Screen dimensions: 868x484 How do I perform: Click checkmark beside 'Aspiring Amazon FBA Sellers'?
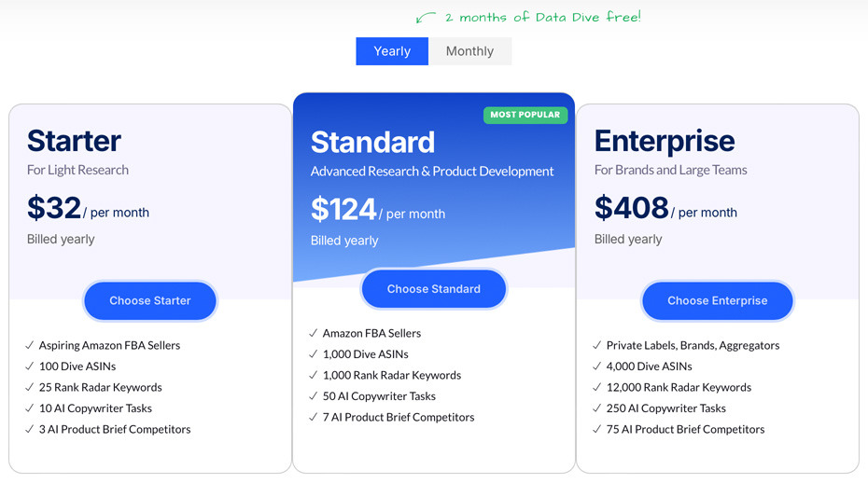click(29, 345)
